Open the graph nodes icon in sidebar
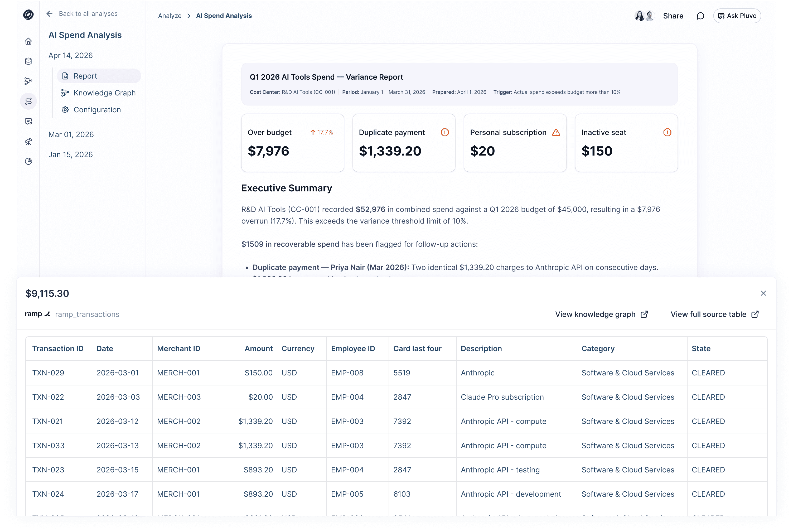The width and height of the screenshot is (793, 532). pyautogui.click(x=28, y=81)
